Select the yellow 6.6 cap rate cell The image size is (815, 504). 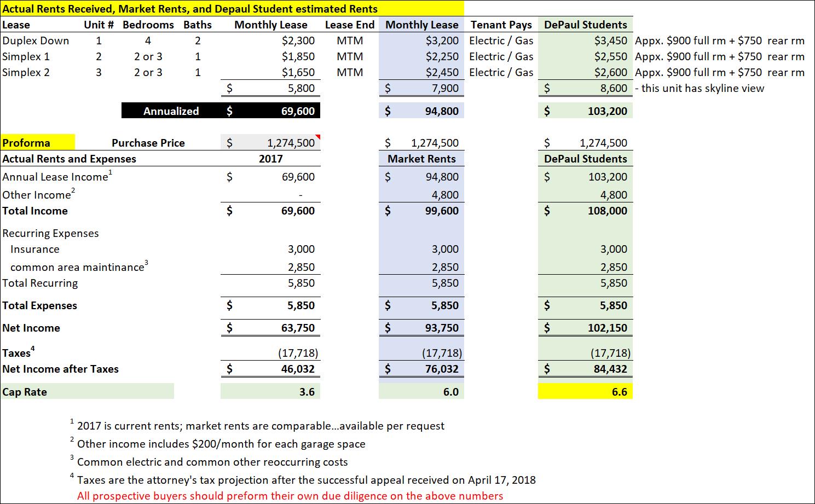click(x=586, y=392)
